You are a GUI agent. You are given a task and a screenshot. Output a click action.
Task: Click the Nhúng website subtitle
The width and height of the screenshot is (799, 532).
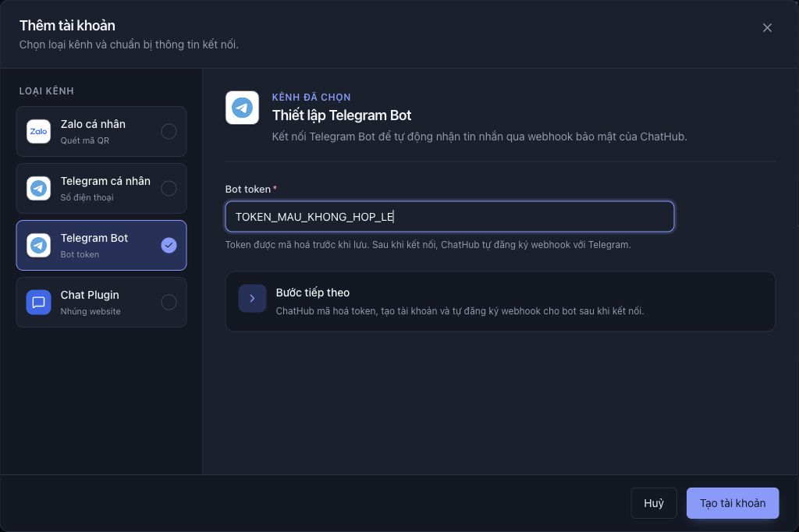tap(91, 311)
